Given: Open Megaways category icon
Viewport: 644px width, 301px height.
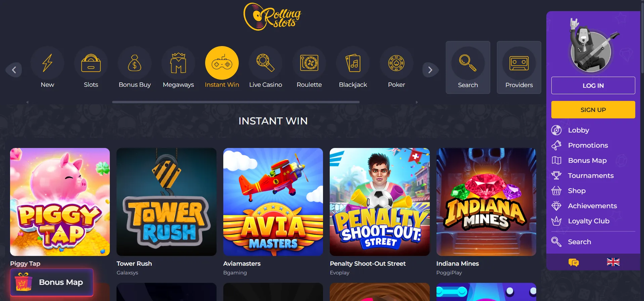Looking at the screenshot, I should (x=178, y=63).
